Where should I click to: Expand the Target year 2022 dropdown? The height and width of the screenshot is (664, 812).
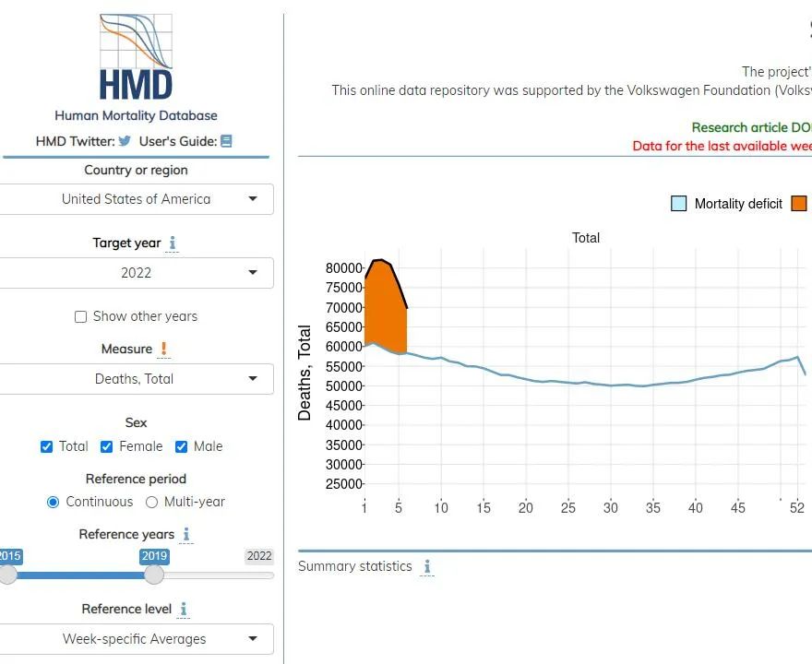pyautogui.click(x=136, y=273)
